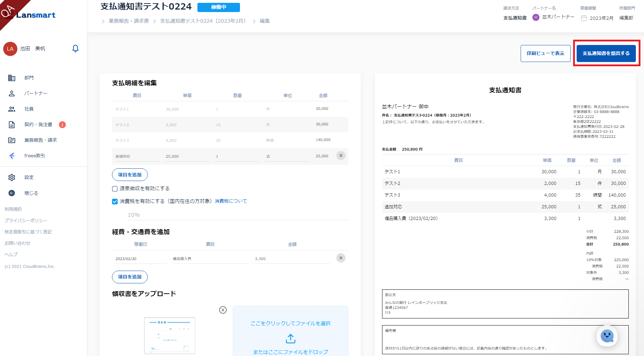
Task: Click the 閉じる back arrow icon
Action: pyautogui.click(x=12, y=193)
